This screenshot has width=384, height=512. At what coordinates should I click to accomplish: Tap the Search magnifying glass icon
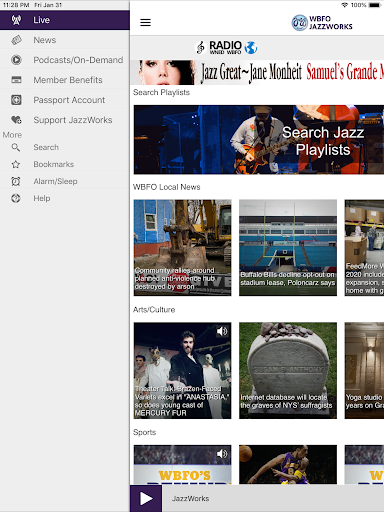[x=16, y=147]
